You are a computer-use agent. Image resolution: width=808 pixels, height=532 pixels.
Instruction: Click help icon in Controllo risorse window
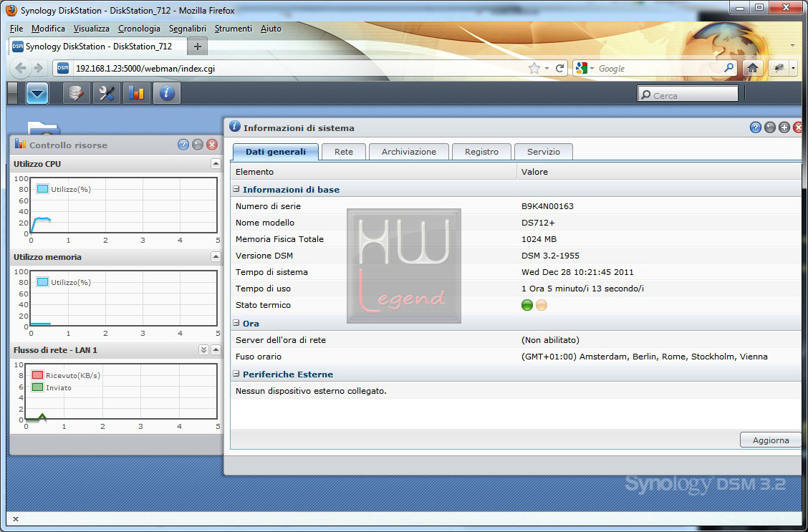(x=183, y=145)
